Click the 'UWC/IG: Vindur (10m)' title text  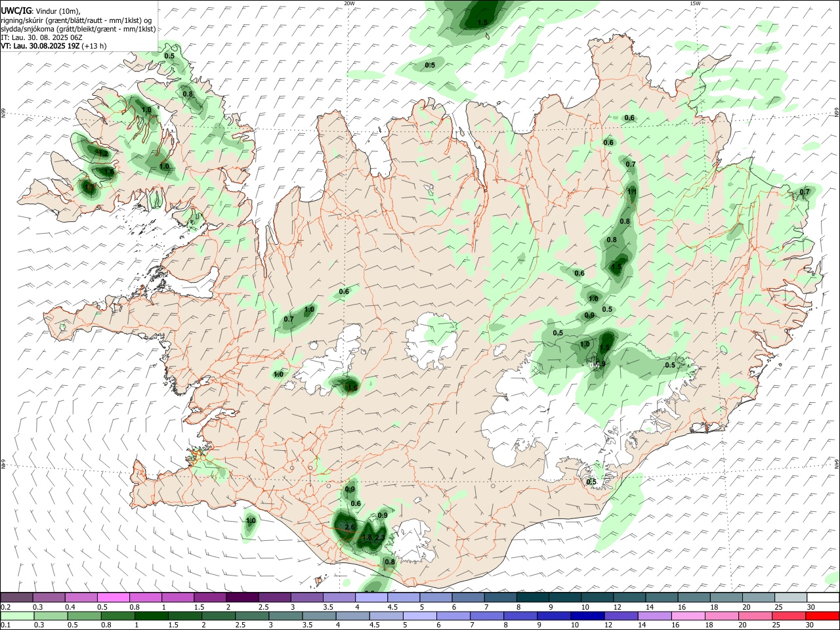click(x=41, y=10)
